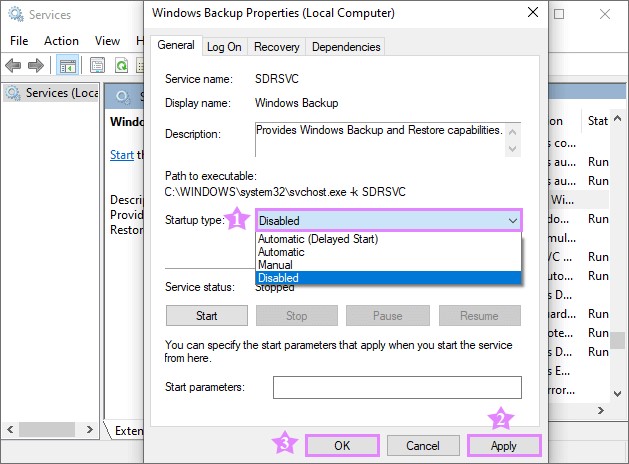Open the Action menu

(61, 41)
